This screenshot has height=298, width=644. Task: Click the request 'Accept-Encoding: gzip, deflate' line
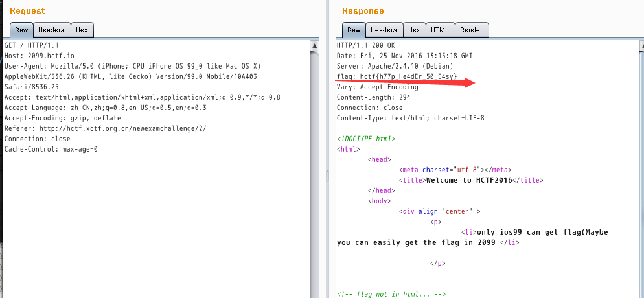[62, 118]
